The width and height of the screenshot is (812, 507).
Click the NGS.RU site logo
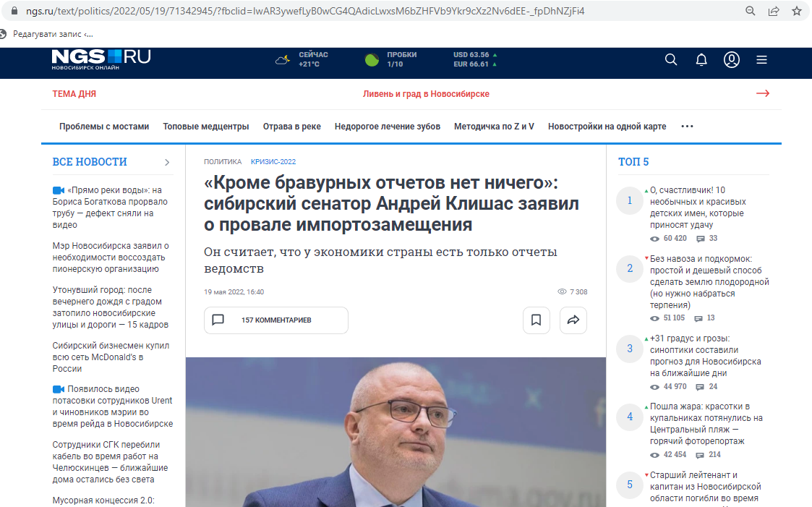(101, 59)
